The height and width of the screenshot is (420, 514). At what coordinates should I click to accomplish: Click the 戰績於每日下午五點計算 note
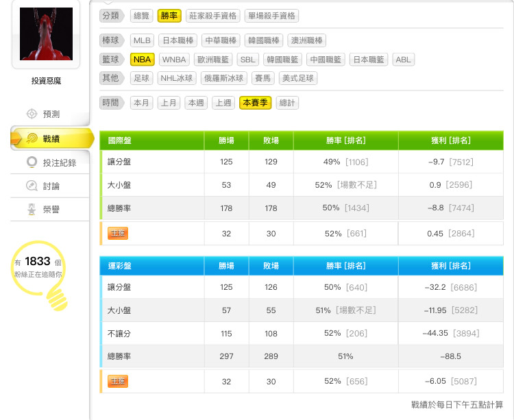pos(457,405)
